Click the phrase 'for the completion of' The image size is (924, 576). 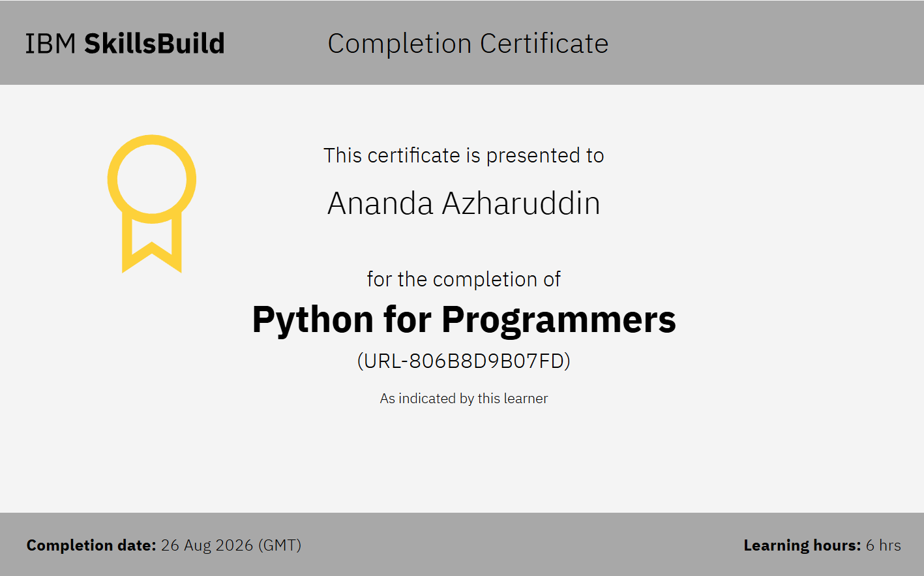464,279
